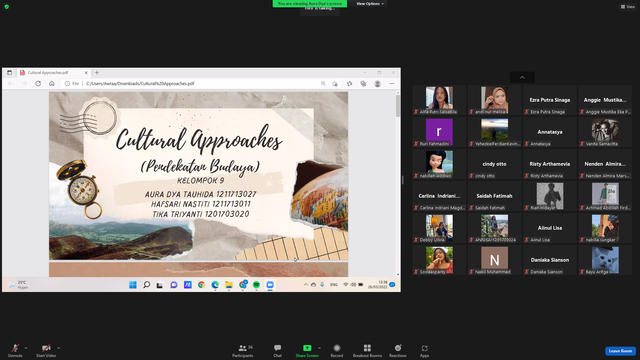This screenshot has width=640, height=360.
Task: Open Zoom Apps
Action: 424,350
